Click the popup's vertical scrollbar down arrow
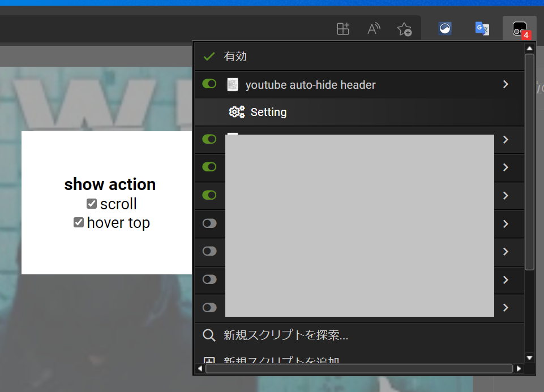Viewport: 544px width, 392px height. tap(529, 357)
